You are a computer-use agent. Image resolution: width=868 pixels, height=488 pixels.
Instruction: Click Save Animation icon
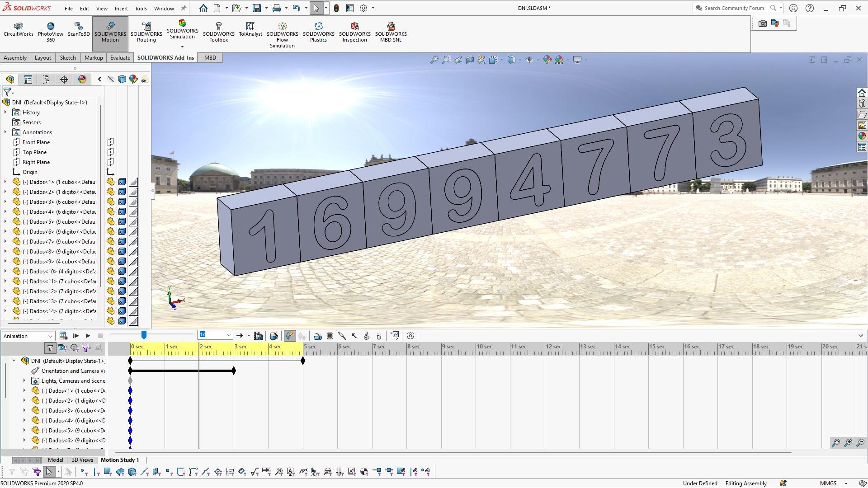[258, 336]
